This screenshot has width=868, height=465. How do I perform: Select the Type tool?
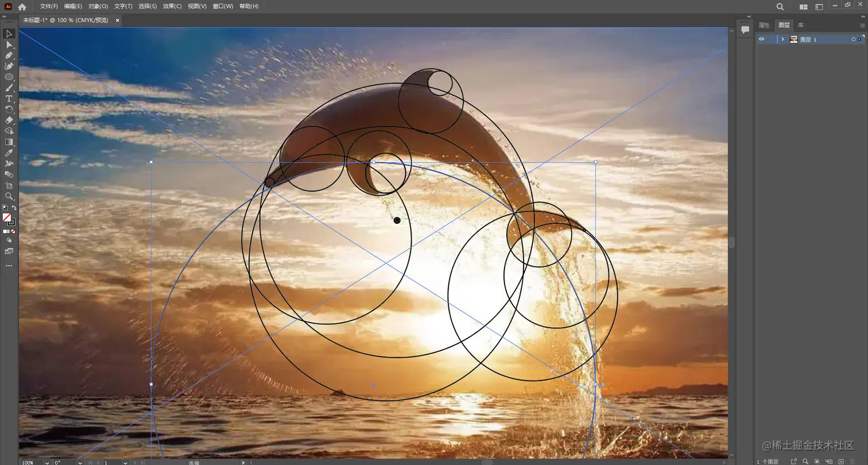tap(9, 99)
